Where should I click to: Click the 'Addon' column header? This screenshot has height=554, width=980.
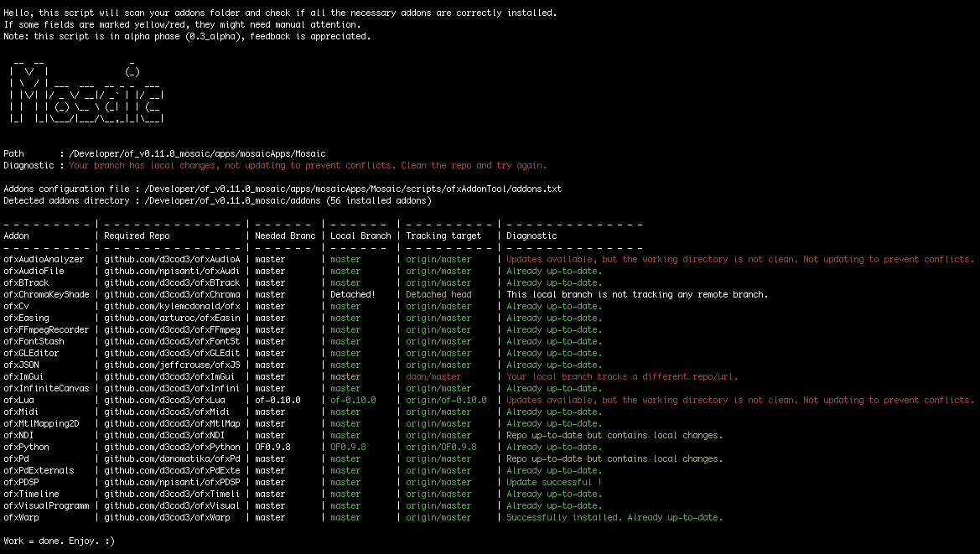coord(16,236)
